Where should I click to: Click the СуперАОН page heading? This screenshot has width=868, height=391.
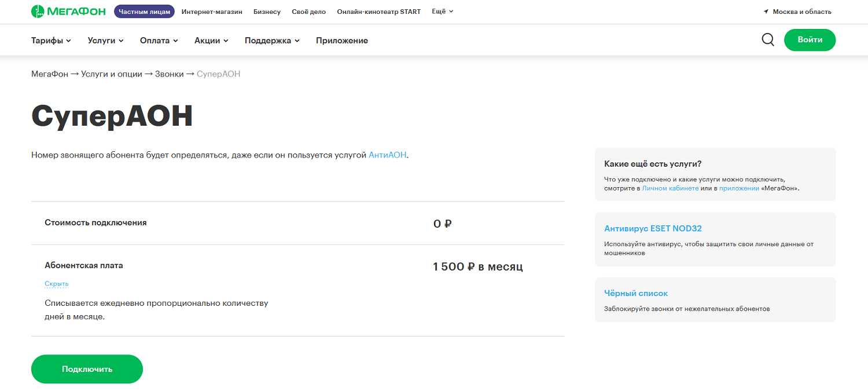coord(112,115)
